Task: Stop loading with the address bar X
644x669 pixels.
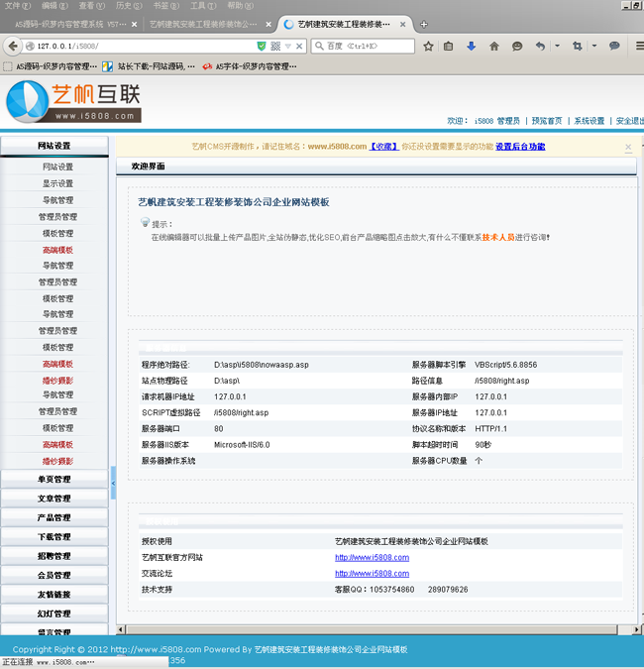Action: (x=299, y=46)
